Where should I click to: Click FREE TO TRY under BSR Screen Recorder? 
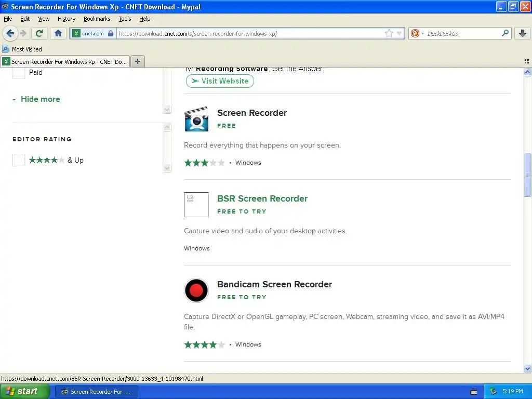pyautogui.click(x=242, y=211)
